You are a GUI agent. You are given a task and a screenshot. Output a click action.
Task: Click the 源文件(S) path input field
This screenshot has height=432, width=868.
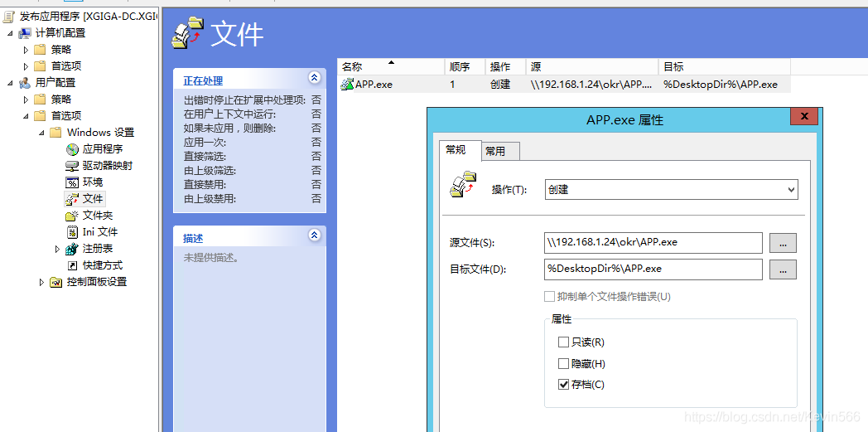tap(653, 243)
